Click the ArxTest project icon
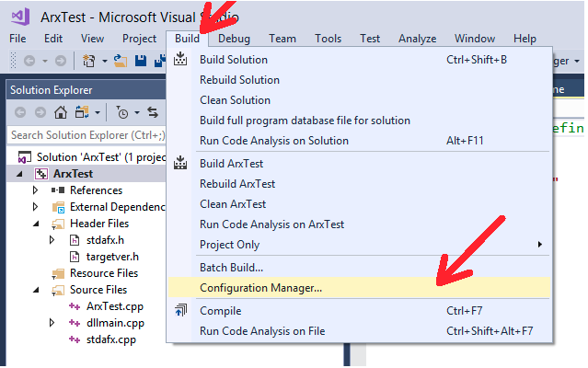The width and height of the screenshot is (588, 368). [41, 174]
